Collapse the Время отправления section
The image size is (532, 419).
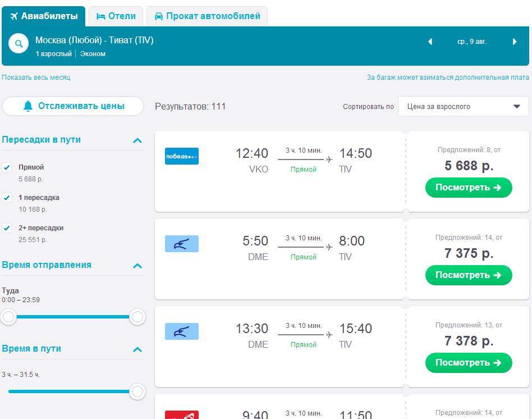pyautogui.click(x=137, y=266)
